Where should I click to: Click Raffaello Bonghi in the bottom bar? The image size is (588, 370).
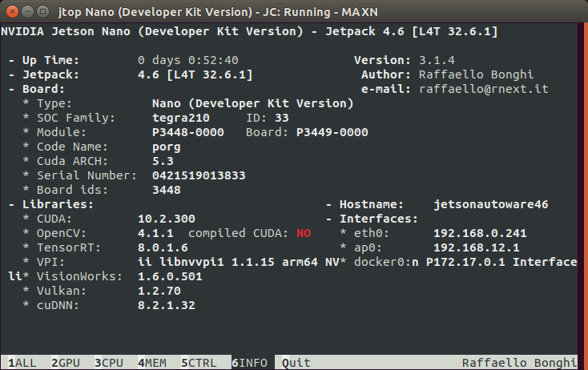click(x=519, y=363)
